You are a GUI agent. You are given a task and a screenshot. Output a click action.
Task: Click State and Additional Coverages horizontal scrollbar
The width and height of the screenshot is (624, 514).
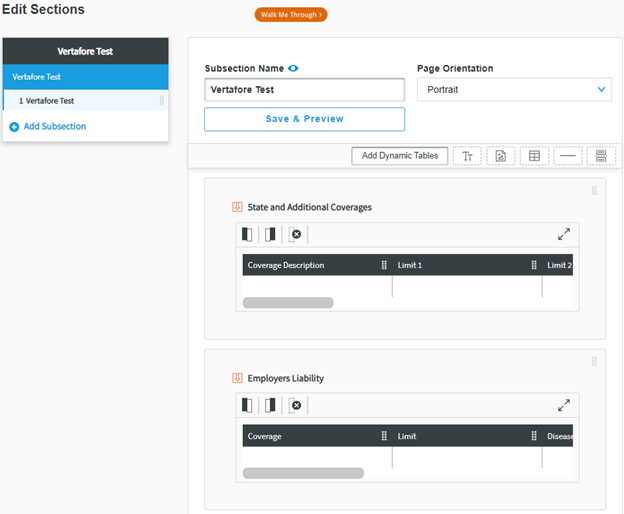[x=288, y=302]
